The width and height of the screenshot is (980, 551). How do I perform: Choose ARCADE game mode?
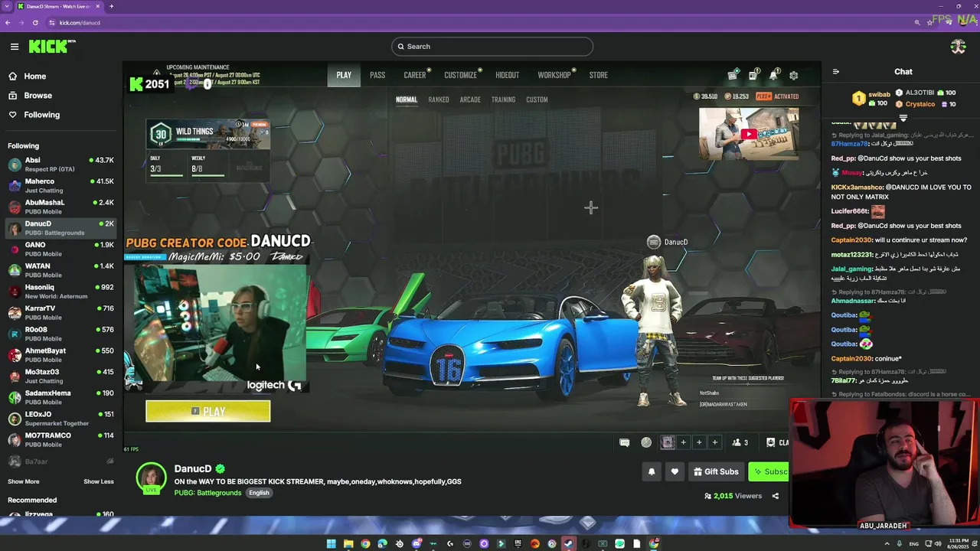(470, 99)
